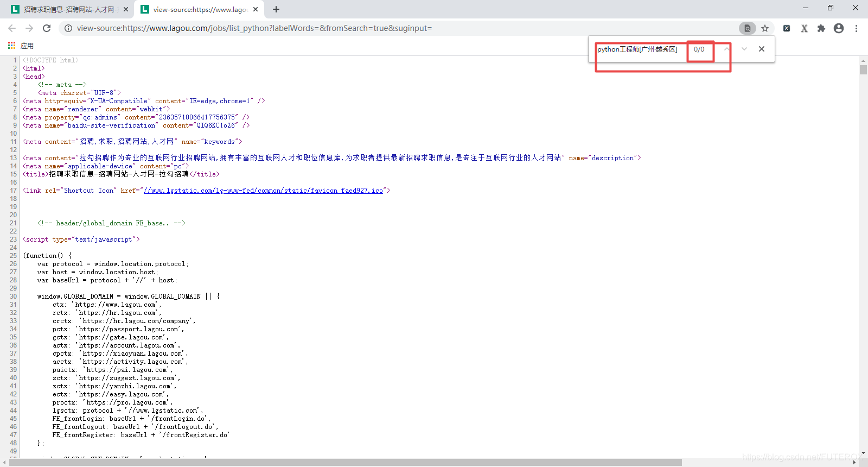Open a new browser tab
Screen dimensions: 868x467
[276, 9]
